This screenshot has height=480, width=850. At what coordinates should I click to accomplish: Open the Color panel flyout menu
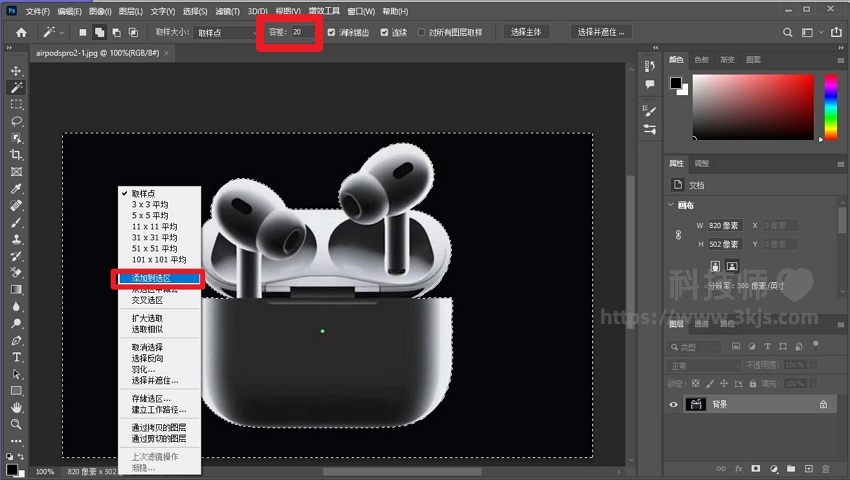840,60
